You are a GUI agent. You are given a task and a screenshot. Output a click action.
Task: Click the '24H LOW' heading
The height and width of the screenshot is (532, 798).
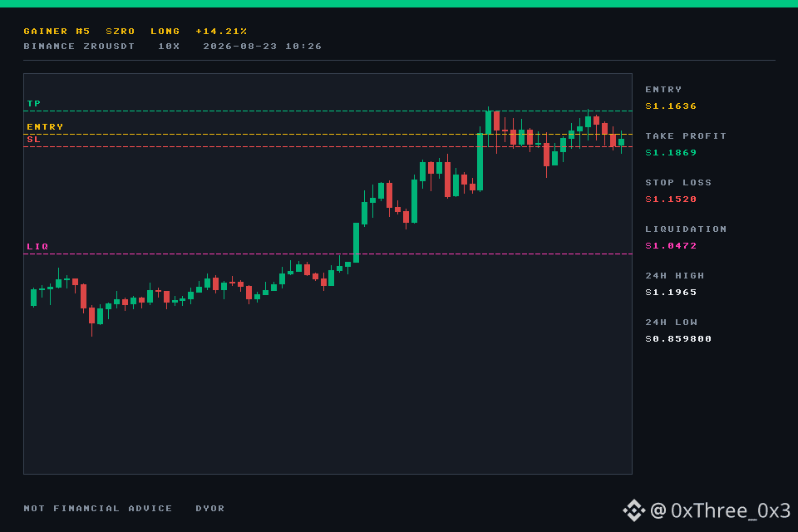[x=671, y=323]
